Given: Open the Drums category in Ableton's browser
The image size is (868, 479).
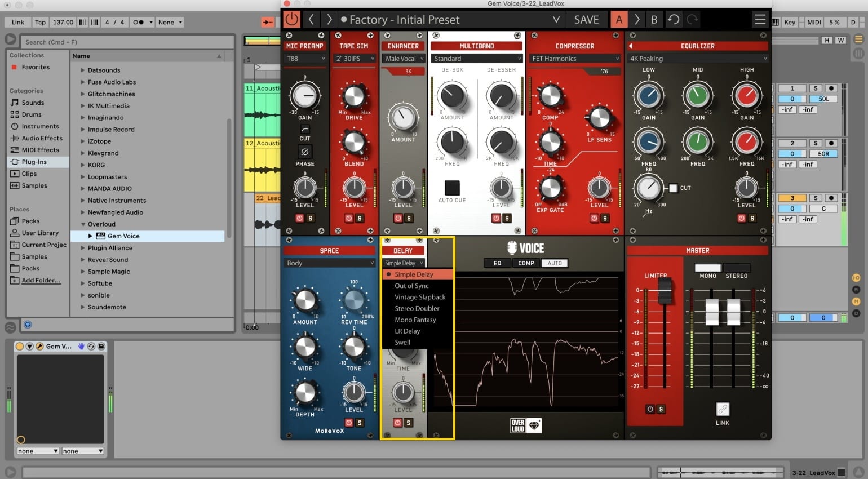Looking at the screenshot, I should coord(32,114).
